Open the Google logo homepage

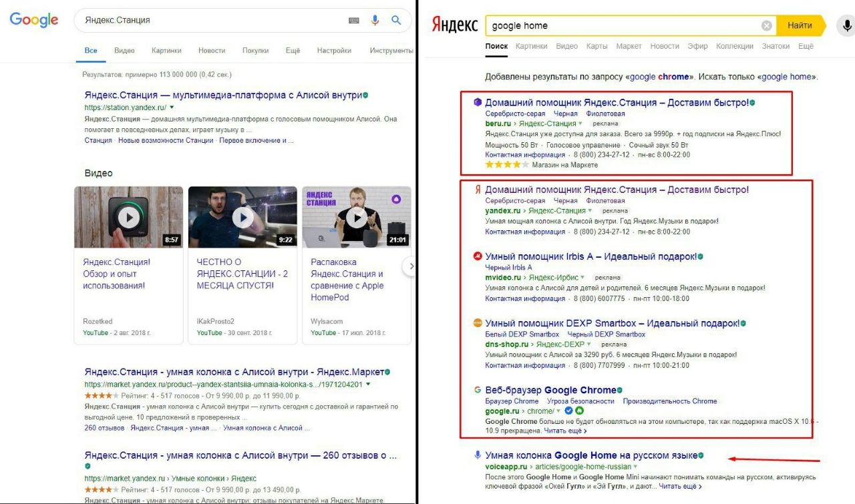click(x=34, y=19)
